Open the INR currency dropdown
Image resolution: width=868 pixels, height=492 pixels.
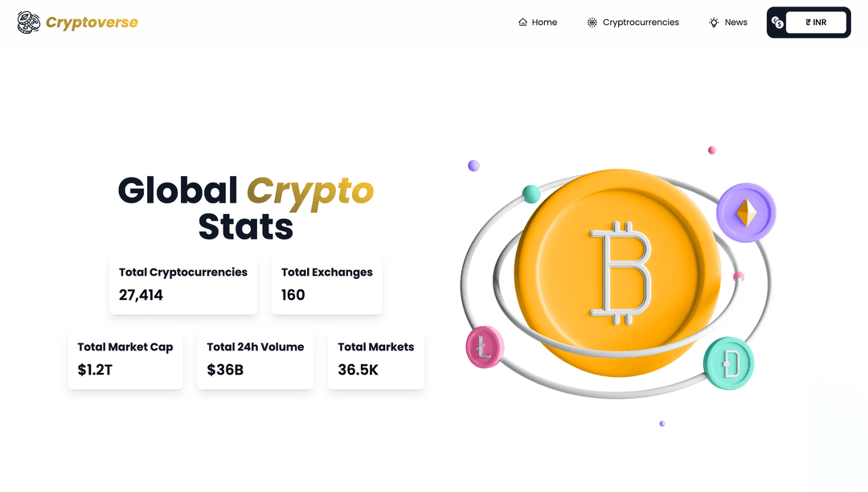click(x=816, y=23)
